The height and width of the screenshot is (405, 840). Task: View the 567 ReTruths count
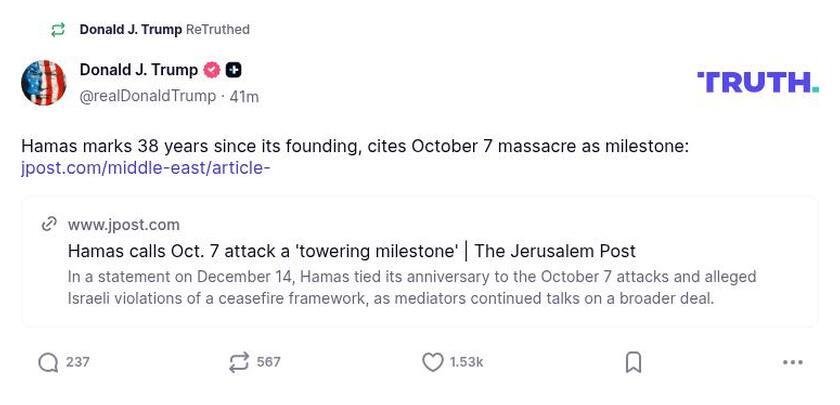(268, 362)
